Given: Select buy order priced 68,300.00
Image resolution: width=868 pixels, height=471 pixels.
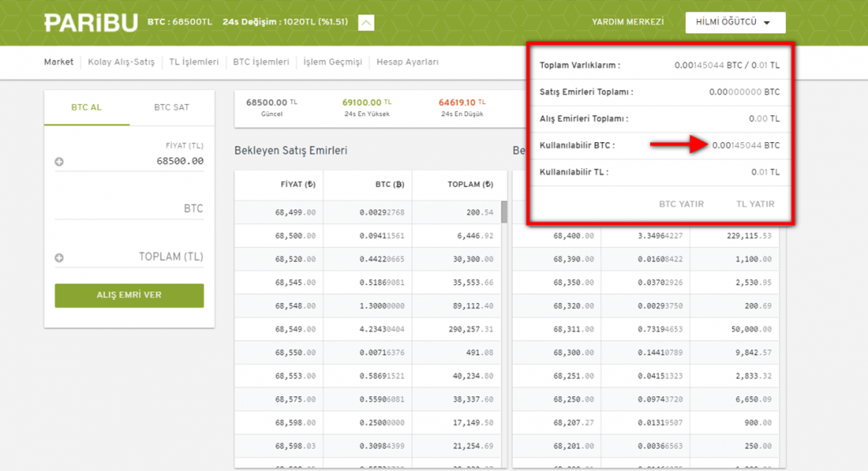Looking at the screenshot, I should pyautogui.click(x=646, y=352).
